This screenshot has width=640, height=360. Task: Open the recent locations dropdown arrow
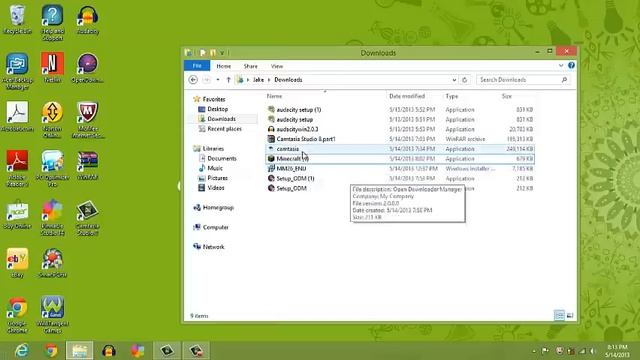(218, 80)
